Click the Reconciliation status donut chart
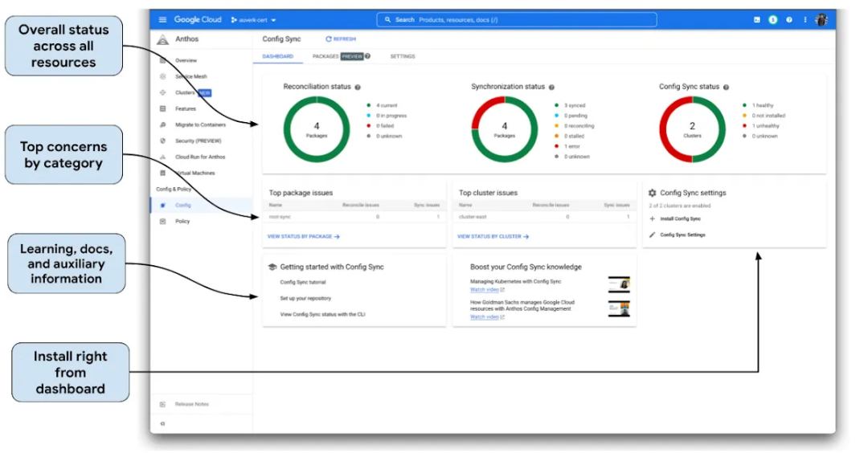868x453 pixels. point(317,129)
